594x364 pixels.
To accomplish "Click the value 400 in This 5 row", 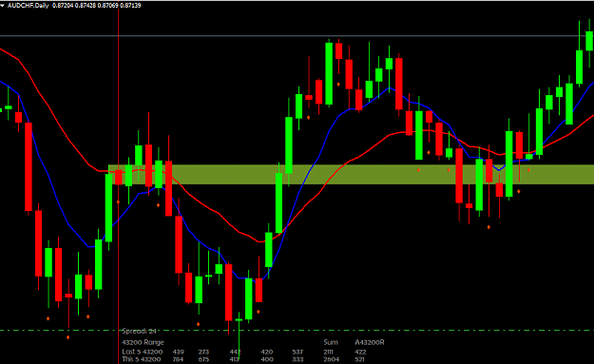I will pyautogui.click(x=267, y=359).
